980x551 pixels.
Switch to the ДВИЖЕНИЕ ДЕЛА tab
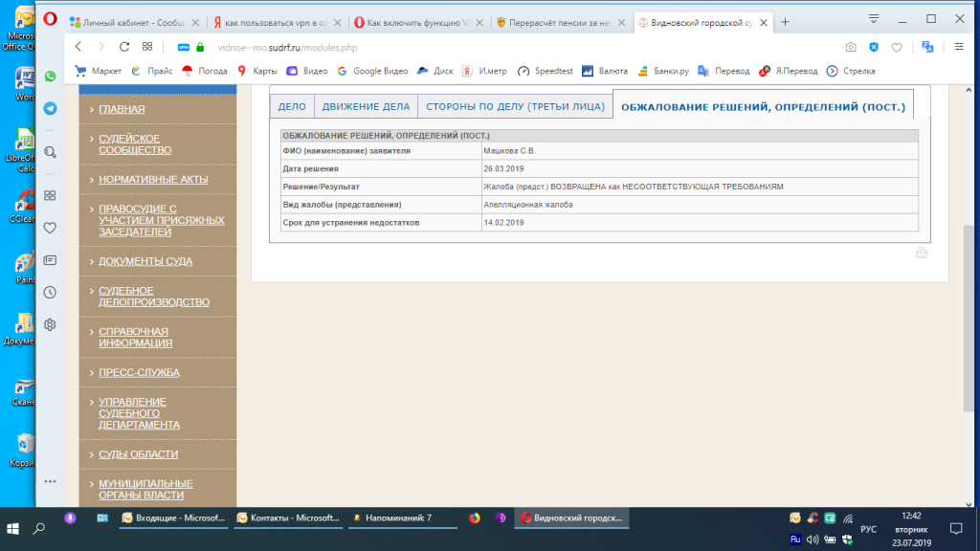(366, 107)
